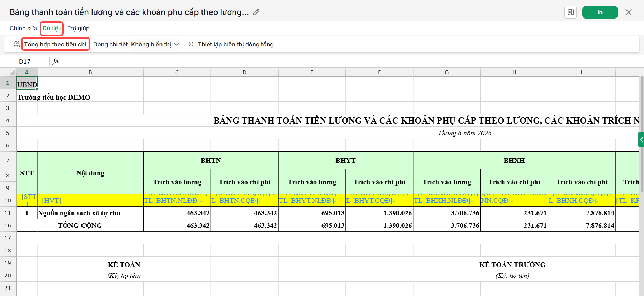Export to Excel using the spreadsheet icon
The height and width of the screenshot is (296, 644).
click(571, 12)
